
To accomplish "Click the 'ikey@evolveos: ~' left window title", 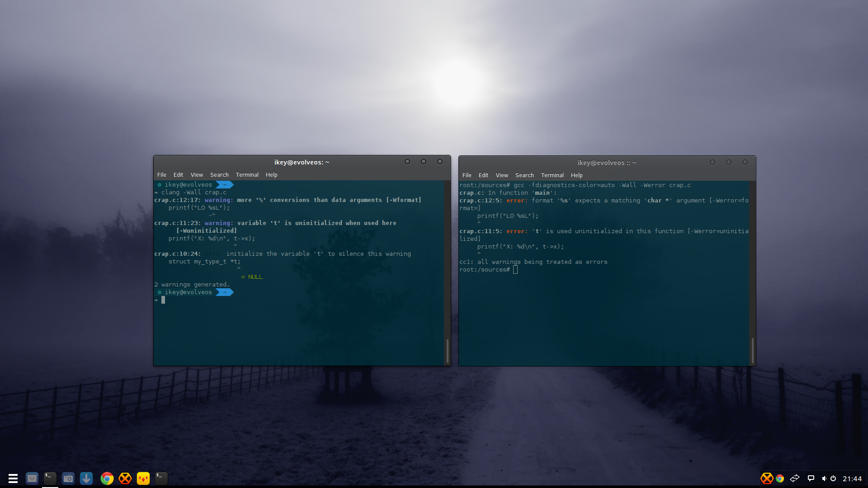I will [x=302, y=162].
